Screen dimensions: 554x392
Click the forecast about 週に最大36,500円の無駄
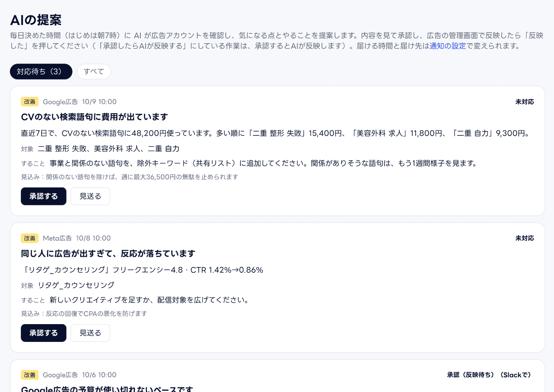tap(130, 177)
